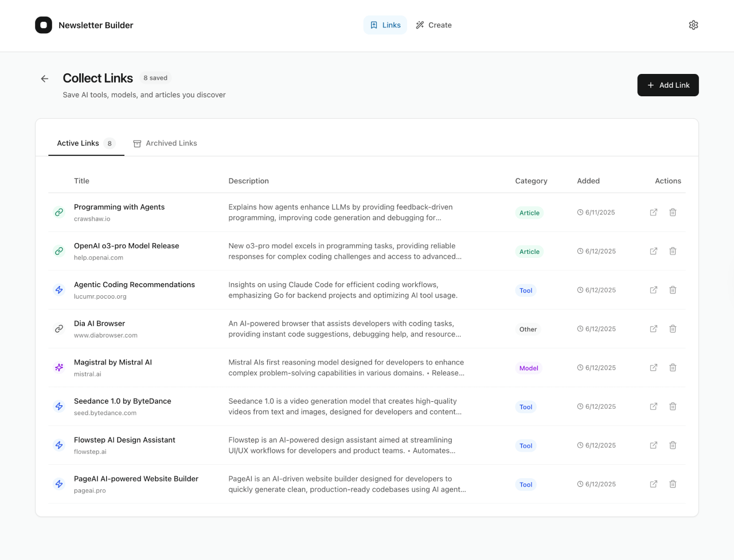Click the Dia AI Browser title
Screen dimensions: 734x560
99,324
